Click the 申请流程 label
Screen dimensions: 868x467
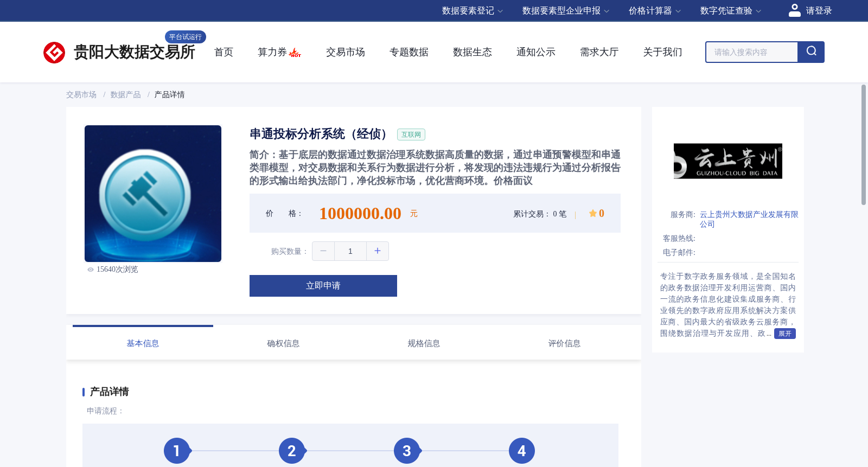click(x=105, y=411)
